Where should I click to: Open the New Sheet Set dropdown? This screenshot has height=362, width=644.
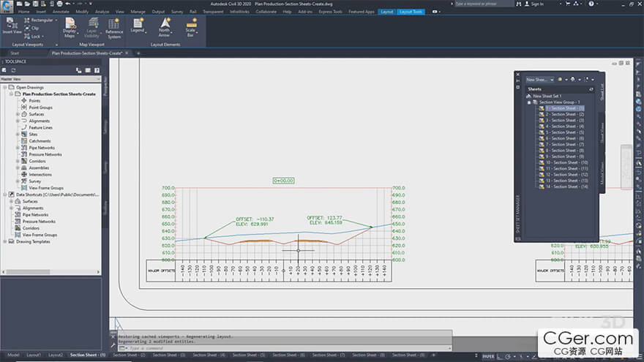click(551, 79)
